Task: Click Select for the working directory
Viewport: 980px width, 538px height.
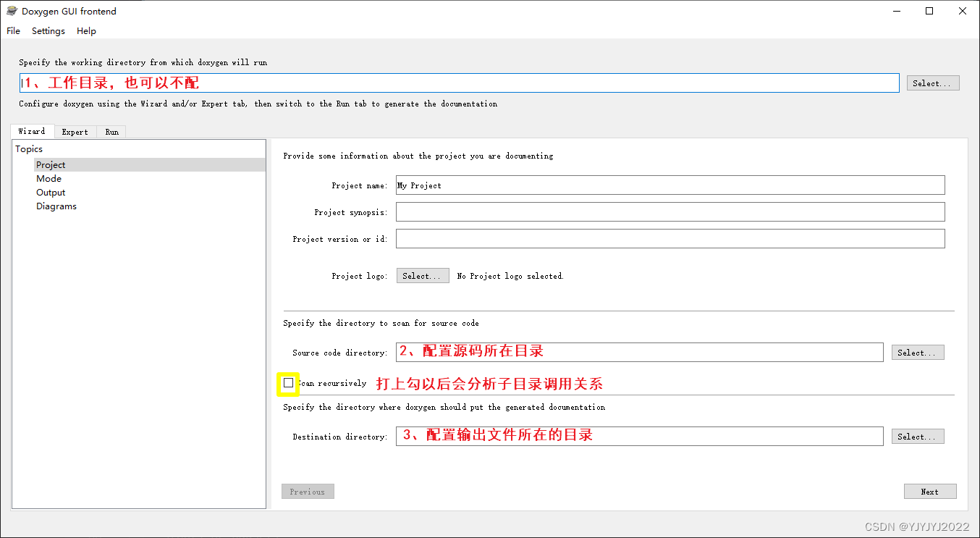Action: pos(932,83)
